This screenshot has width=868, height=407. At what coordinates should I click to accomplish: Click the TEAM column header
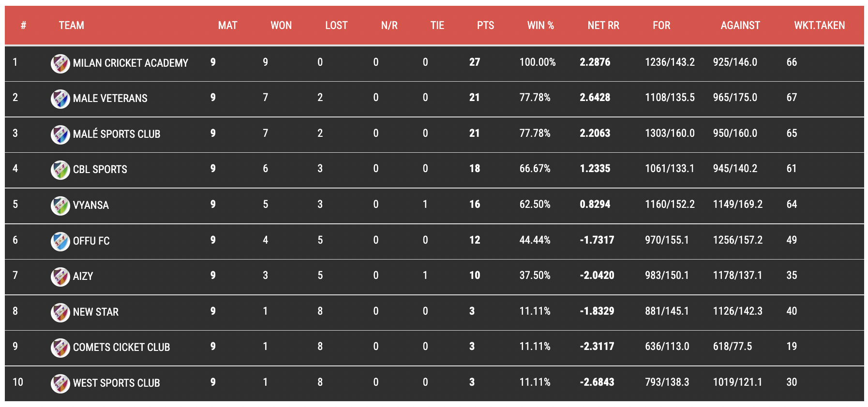tap(72, 25)
